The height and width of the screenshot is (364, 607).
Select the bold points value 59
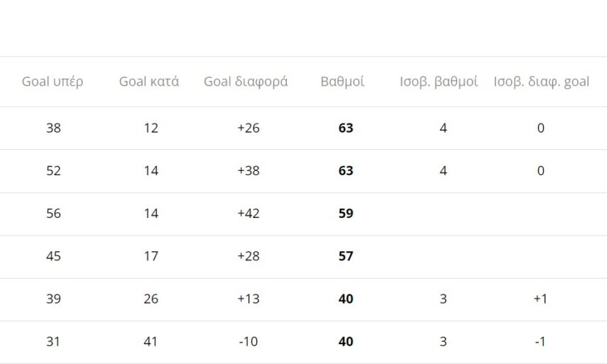click(346, 214)
